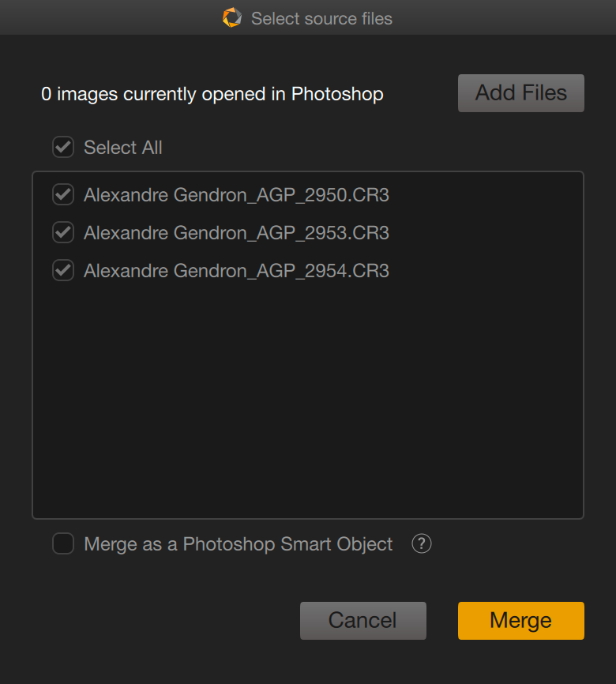Click empty title bar area beside the title
Viewport: 616px width, 684px height.
click(x=501, y=17)
